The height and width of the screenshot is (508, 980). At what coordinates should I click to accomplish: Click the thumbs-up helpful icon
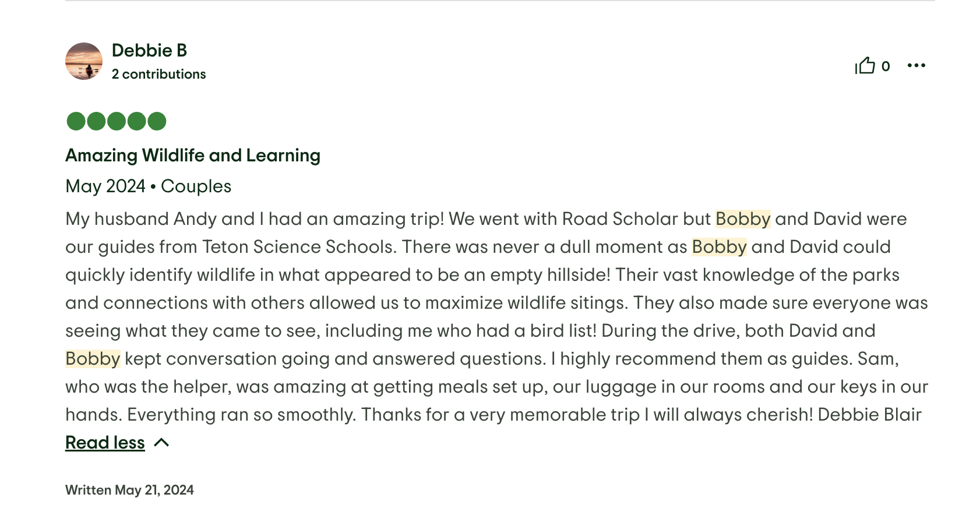coord(865,65)
